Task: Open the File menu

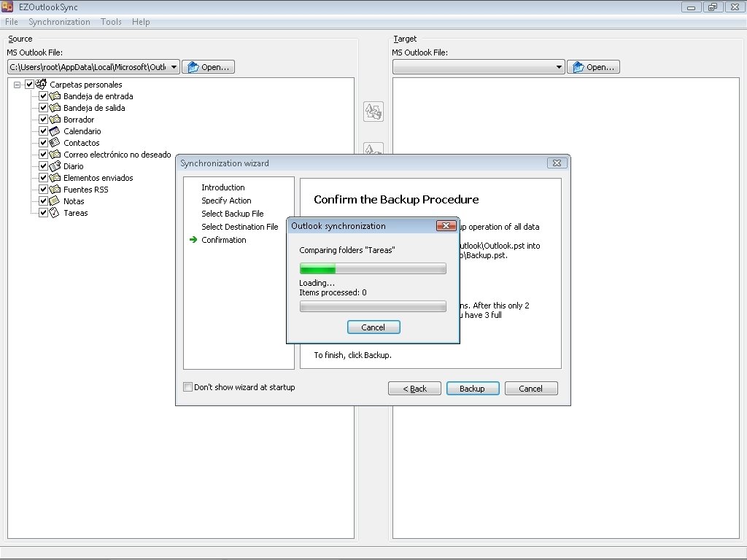Action: 12,22
